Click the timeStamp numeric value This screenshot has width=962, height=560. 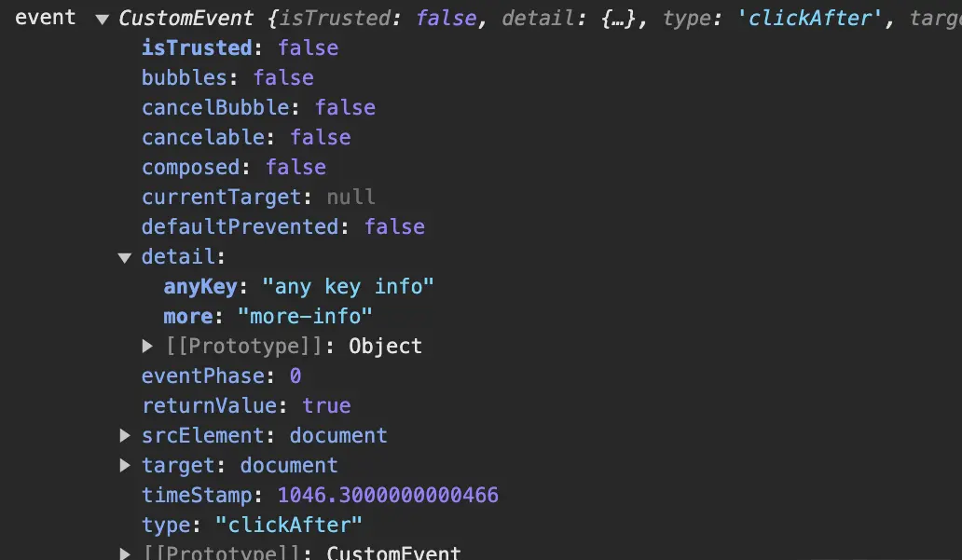coord(391,495)
